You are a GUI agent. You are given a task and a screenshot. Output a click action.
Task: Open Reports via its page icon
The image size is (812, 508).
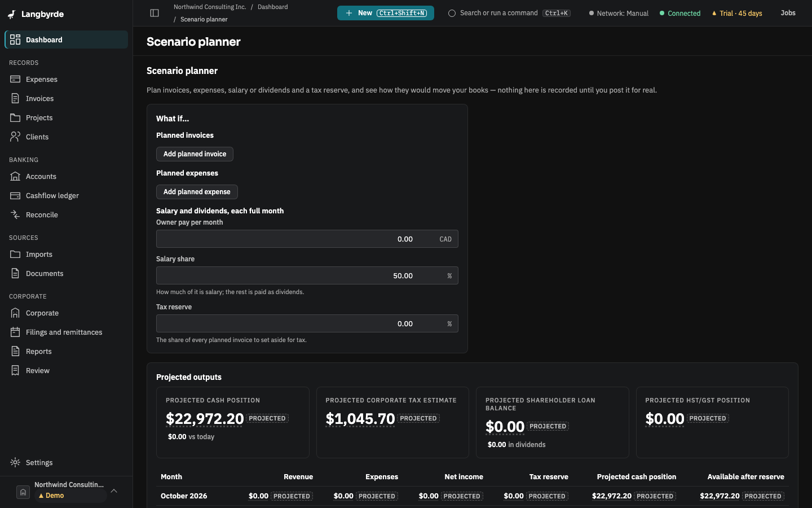[15, 351]
